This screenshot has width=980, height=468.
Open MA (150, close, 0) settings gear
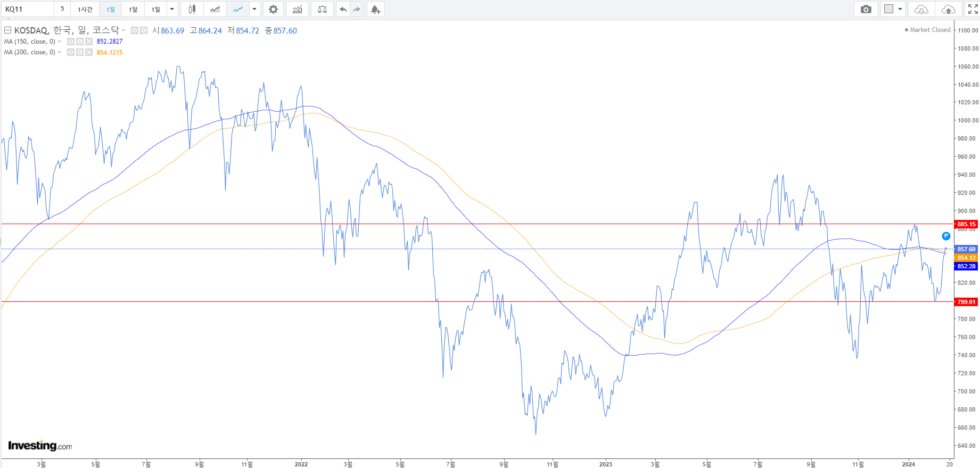point(80,42)
